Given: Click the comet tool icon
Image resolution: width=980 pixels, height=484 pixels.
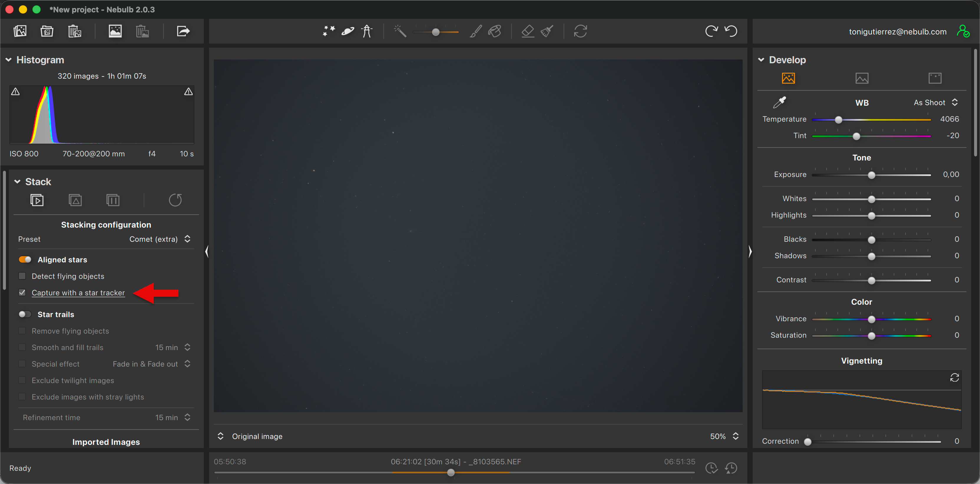Looking at the screenshot, I should click(x=348, y=31).
